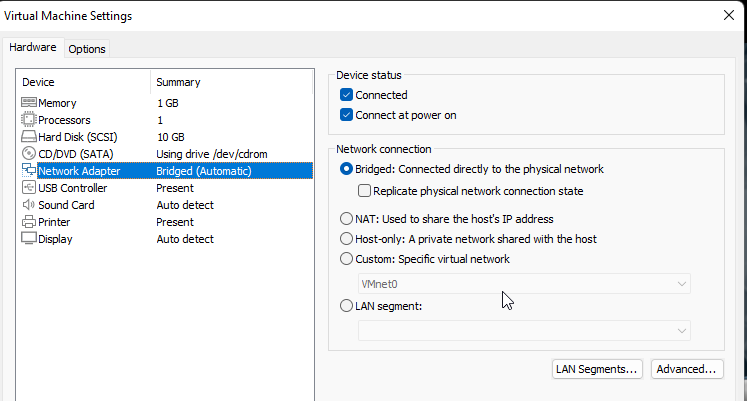Select the CD/DVD (SATA) disc icon

[x=29, y=154]
